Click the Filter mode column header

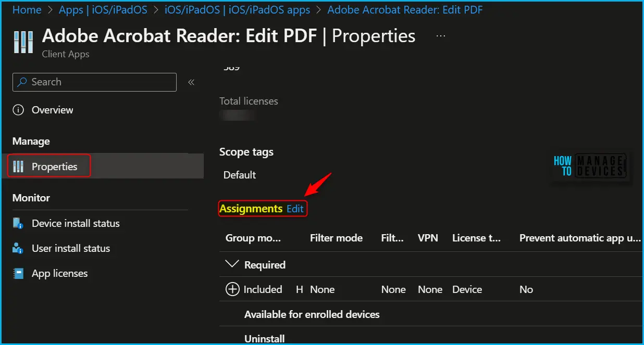click(336, 238)
